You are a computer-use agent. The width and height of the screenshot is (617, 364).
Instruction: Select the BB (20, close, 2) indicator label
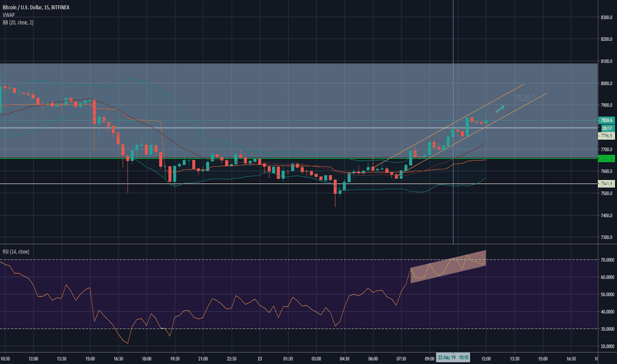18,23
